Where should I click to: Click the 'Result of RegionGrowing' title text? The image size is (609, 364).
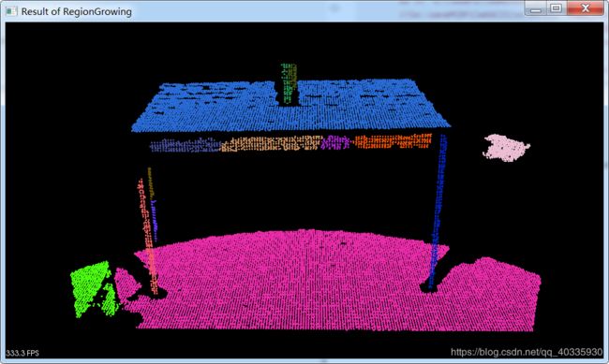click(x=76, y=11)
